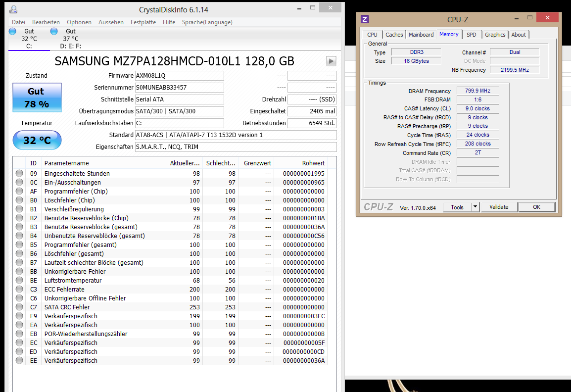
Task: Click the next disk arrow button
Action: (331, 61)
